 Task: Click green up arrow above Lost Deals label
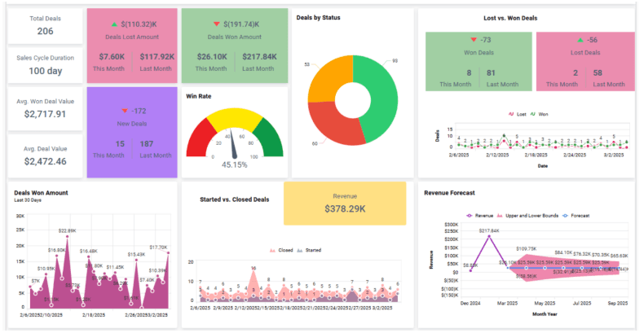[580, 40]
